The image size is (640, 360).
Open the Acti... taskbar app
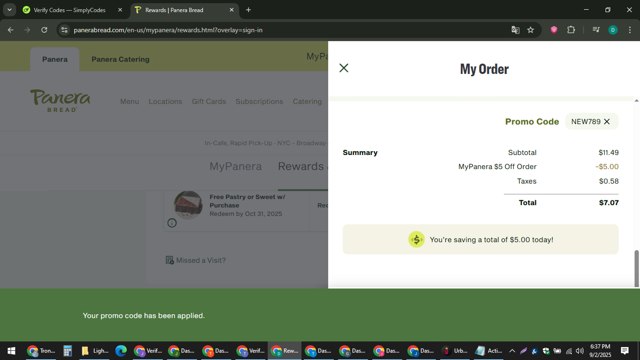click(489, 351)
